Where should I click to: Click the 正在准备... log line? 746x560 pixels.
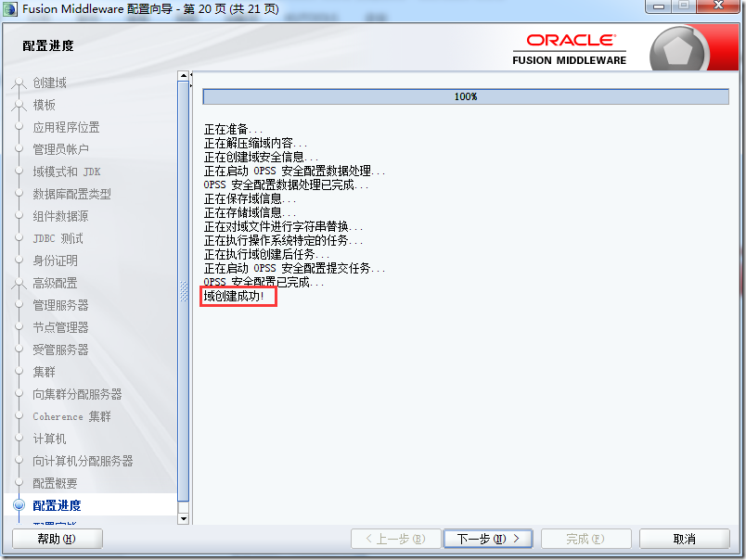pos(233,129)
